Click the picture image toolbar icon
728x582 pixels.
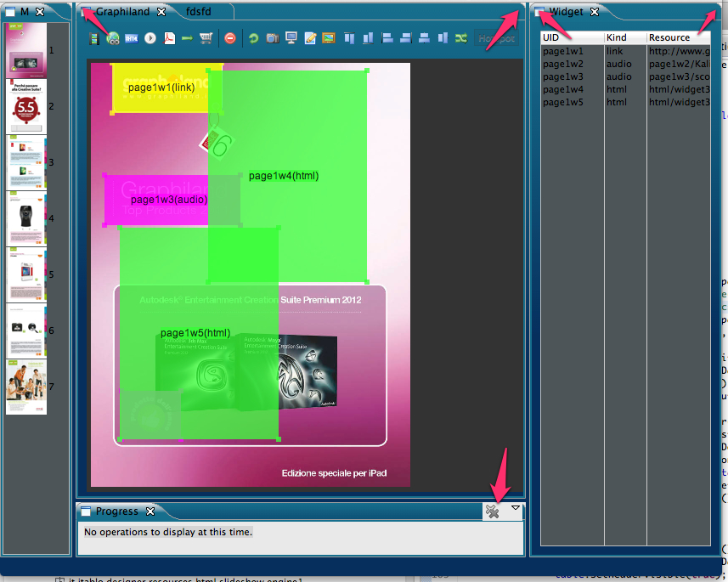(x=329, y=38)
